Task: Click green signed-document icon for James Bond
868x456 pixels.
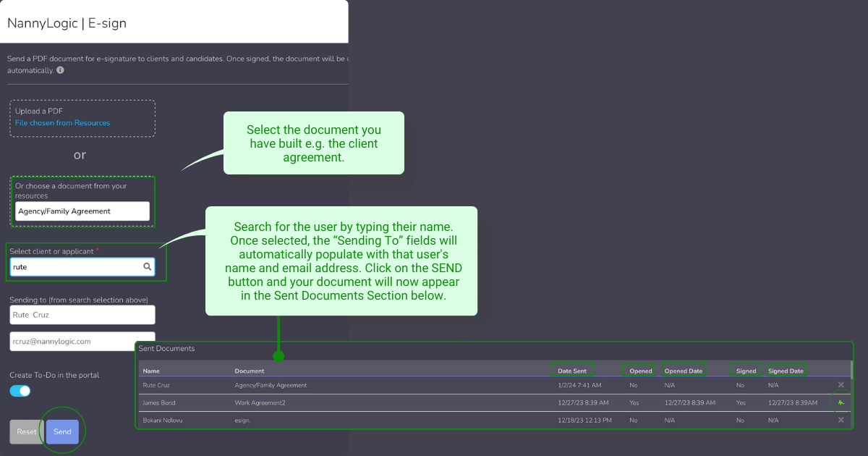Action: pyautogui.click(x=841, y=402)
